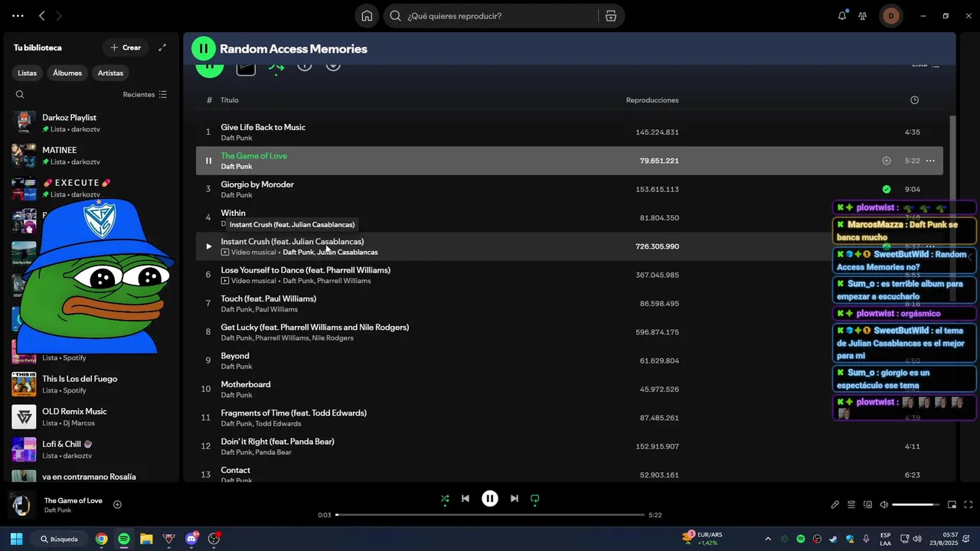This screenshot has height=551, width=980.
Task: Skip to the next track
Action: [x=514, y=498]
